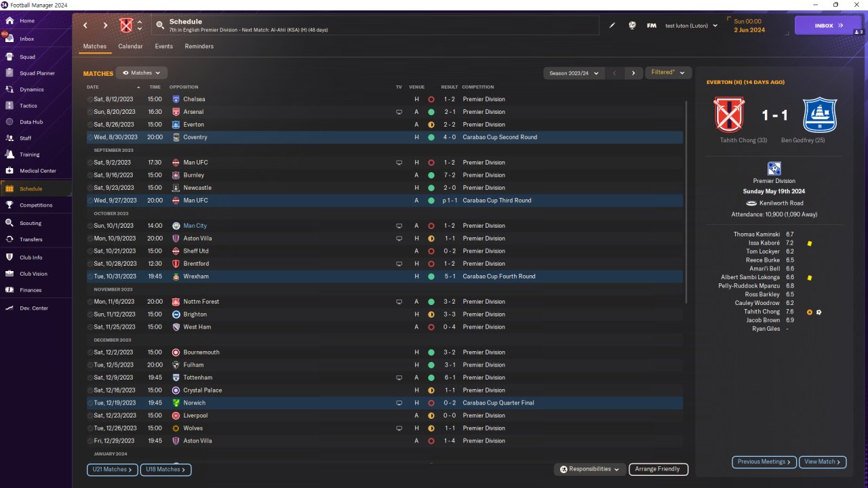This screenshot has width=868, height=488.
Task: Go to Squad via its shirt icon
Action: (9, 57)
